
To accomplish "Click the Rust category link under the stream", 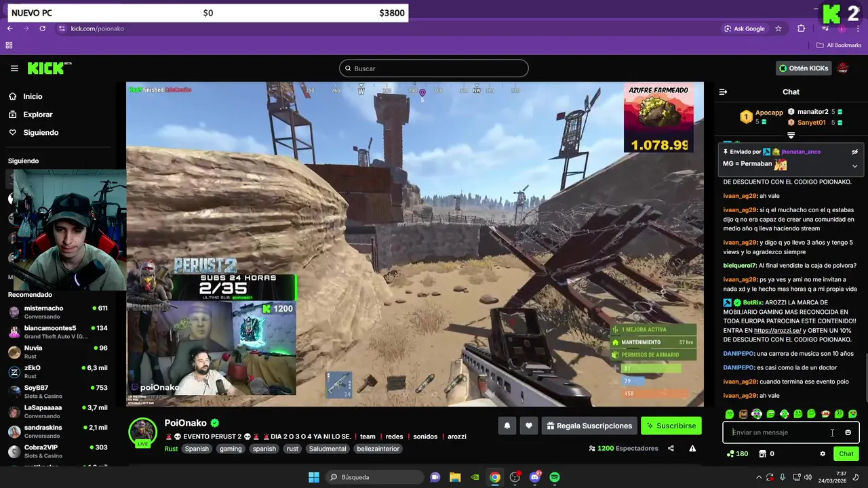I will pos(171,449).
